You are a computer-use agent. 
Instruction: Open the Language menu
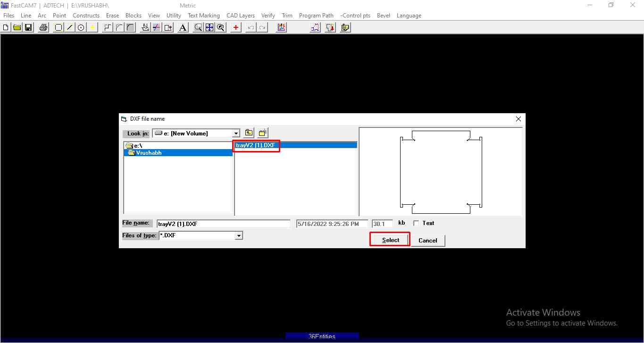[409, 16]
